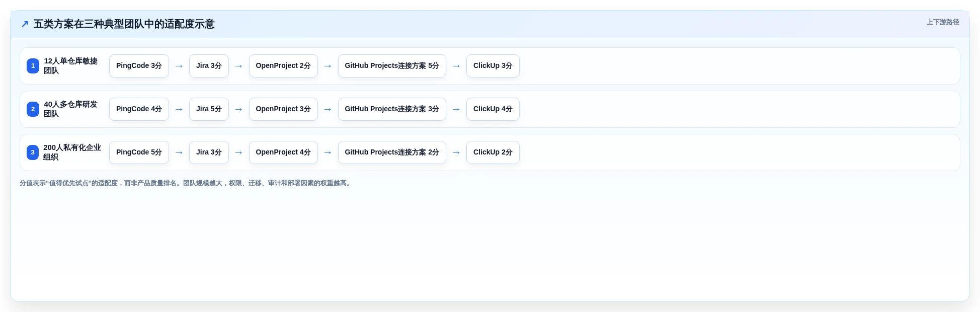Click the 上下游路径 label
Viewport: 980px width, 312px height.
943,22
